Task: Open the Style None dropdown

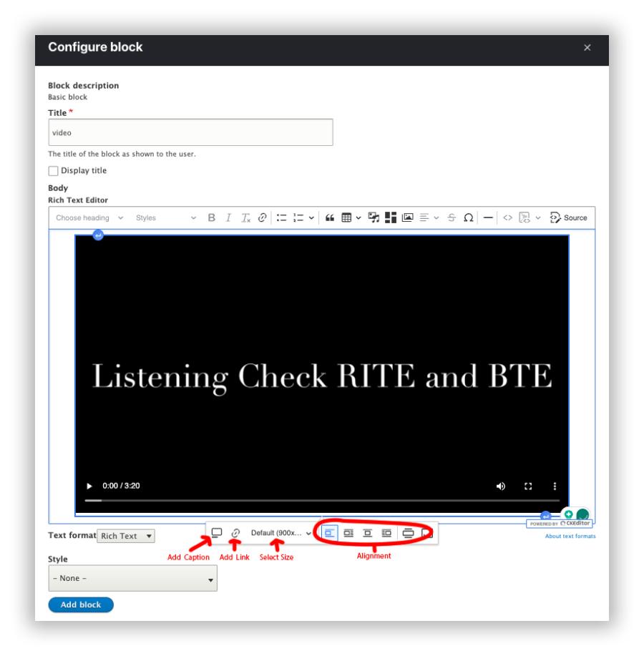Action: click(x=133, y=578)
